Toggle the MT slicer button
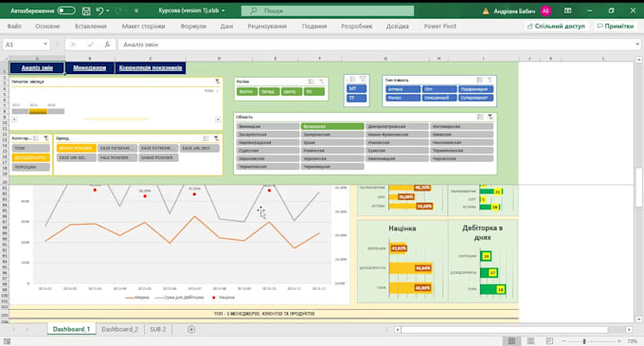 [356, 89]
